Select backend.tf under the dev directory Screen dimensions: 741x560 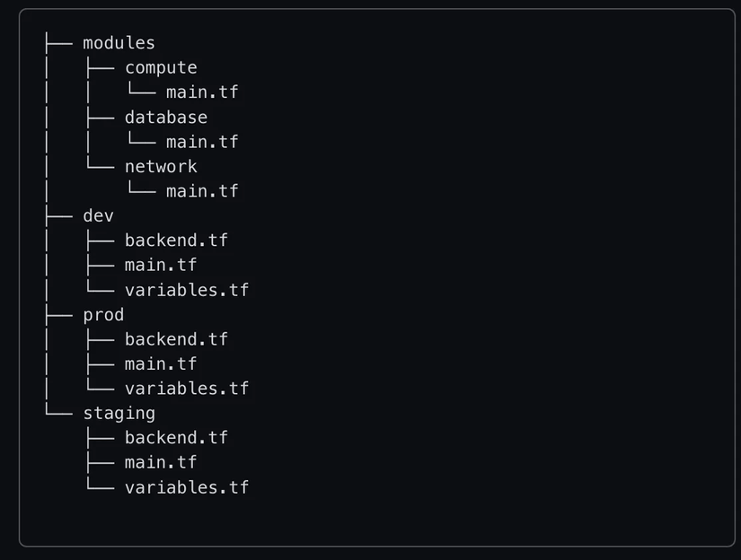pyautogui.click(x=176, y=241)
